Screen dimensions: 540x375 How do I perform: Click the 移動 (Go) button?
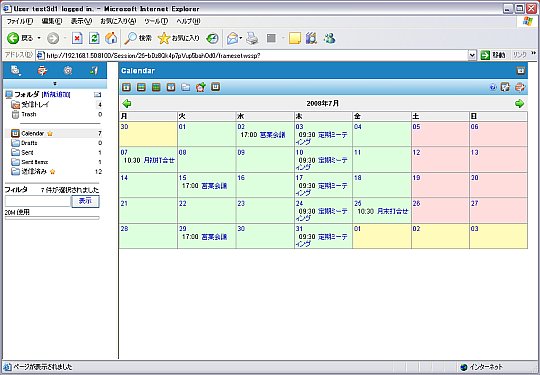[492, 55]
